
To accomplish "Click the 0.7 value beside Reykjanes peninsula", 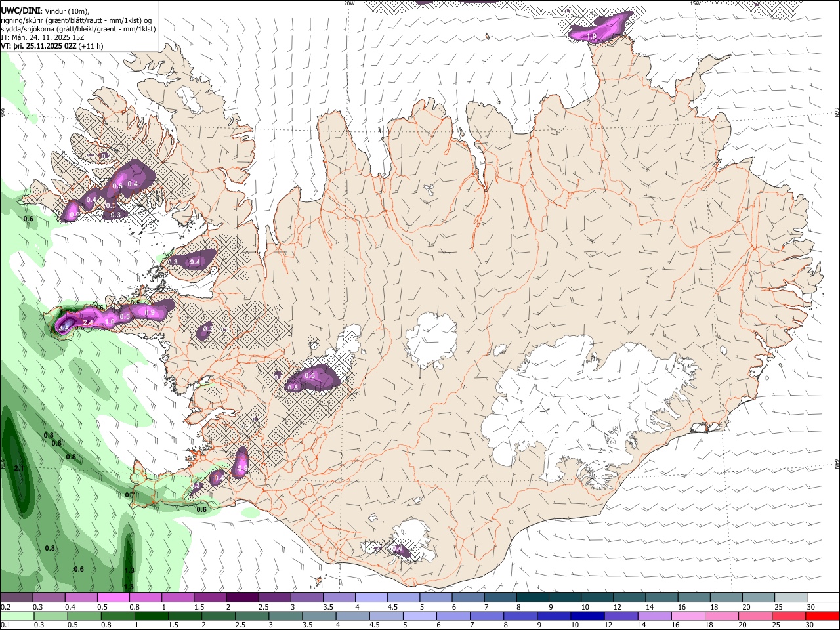I will click(x=130, y=495).
